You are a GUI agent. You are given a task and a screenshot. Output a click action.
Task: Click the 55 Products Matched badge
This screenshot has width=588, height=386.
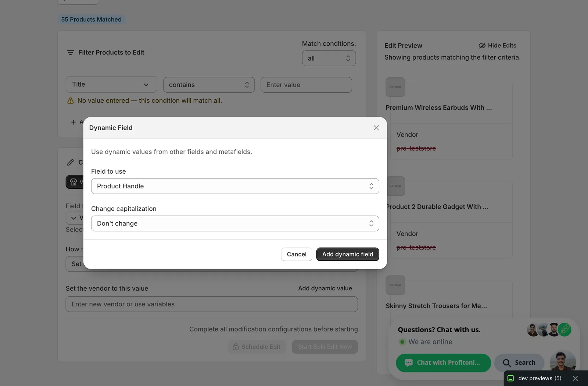pos(91,20)
